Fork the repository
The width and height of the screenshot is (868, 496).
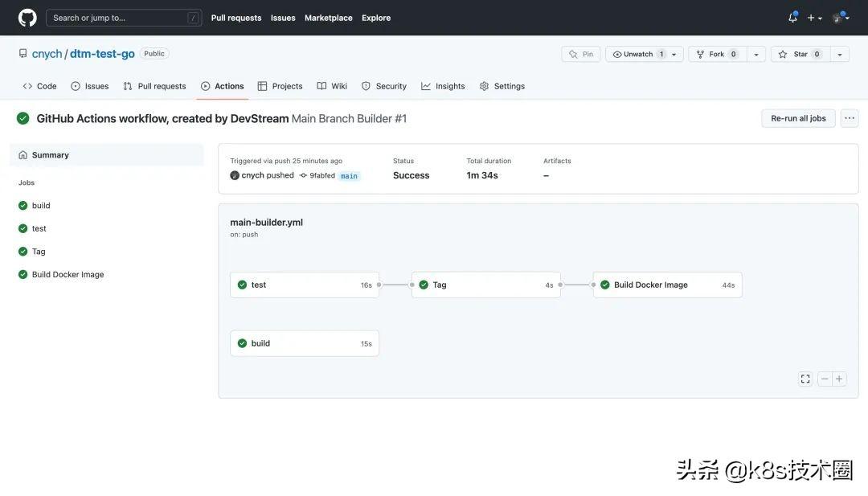718,54
